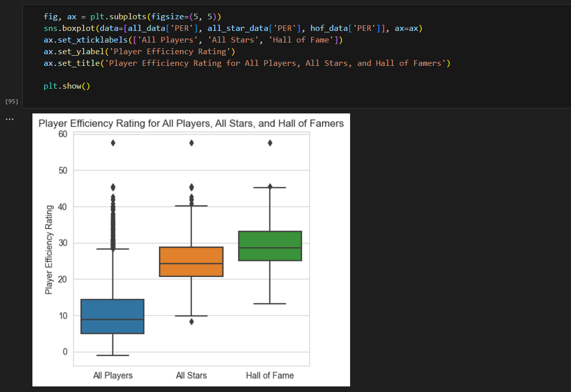Place cursor in the sns.boxplot code line

pos(233,28)
